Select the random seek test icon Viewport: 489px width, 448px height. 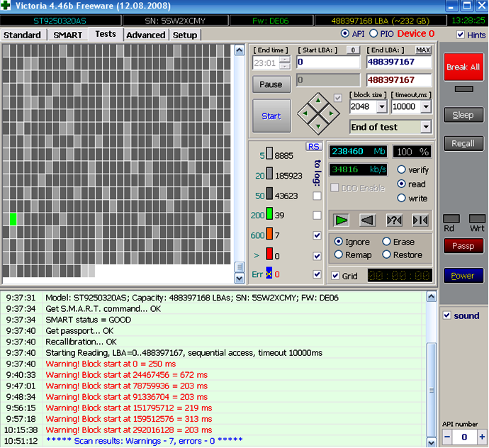tap(394, 220)
